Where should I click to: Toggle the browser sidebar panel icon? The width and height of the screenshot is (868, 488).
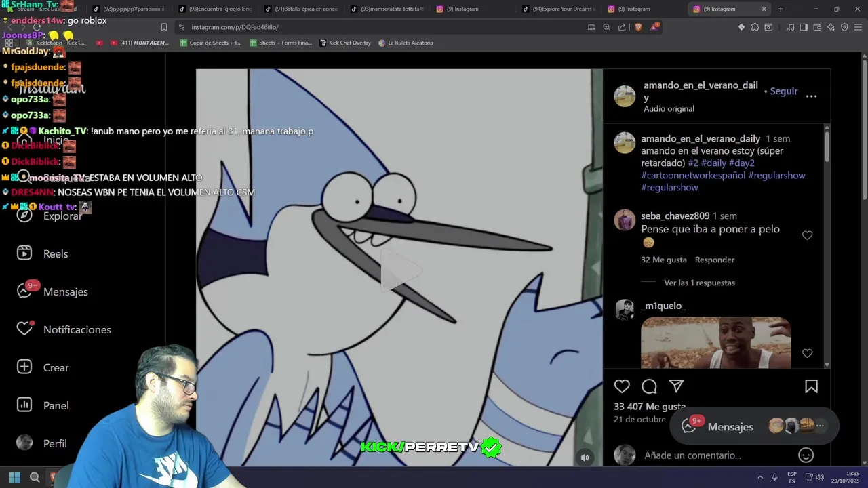click(x=804, y=27)
